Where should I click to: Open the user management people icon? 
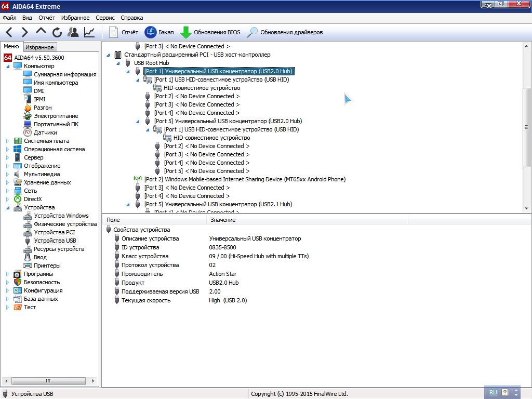tap(73, 32)
